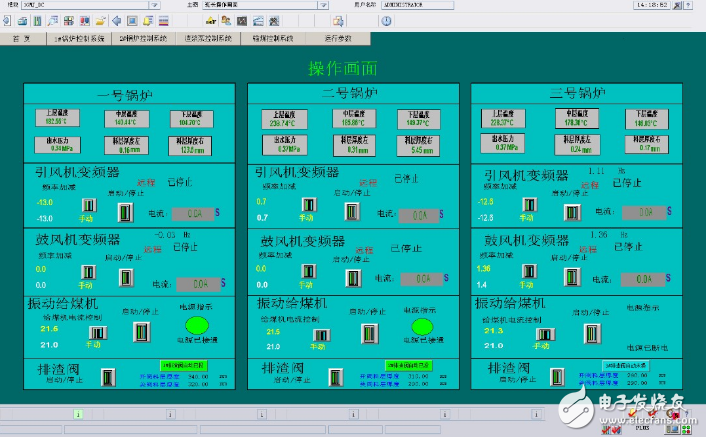706x437 pixels.
Task: Open the top-left module dropdown
Action: [154, 5]
